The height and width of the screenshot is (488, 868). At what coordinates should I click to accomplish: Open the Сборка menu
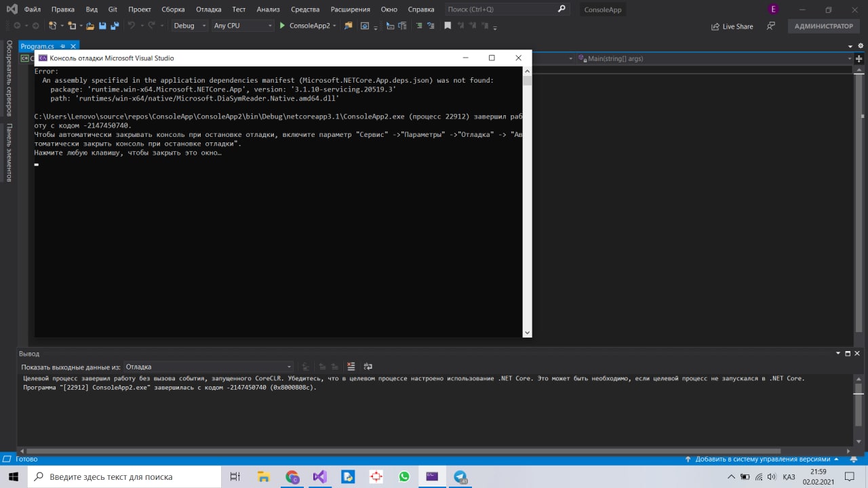173,9
